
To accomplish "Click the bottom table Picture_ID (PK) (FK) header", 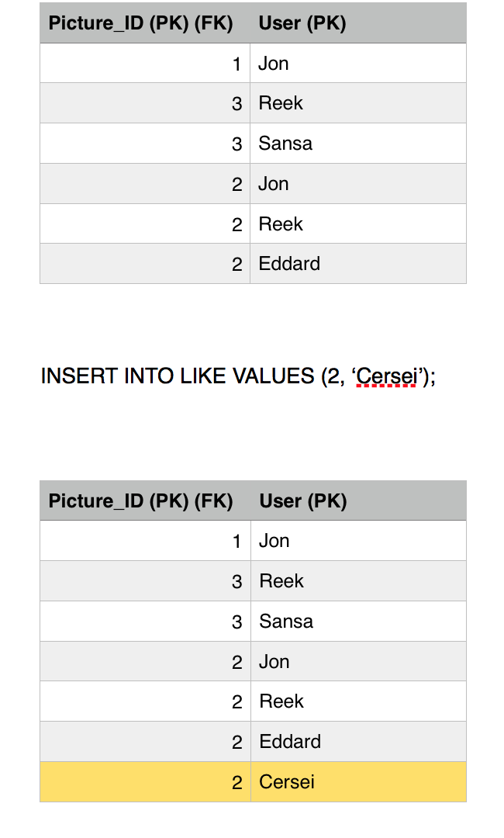I will 140,501.
